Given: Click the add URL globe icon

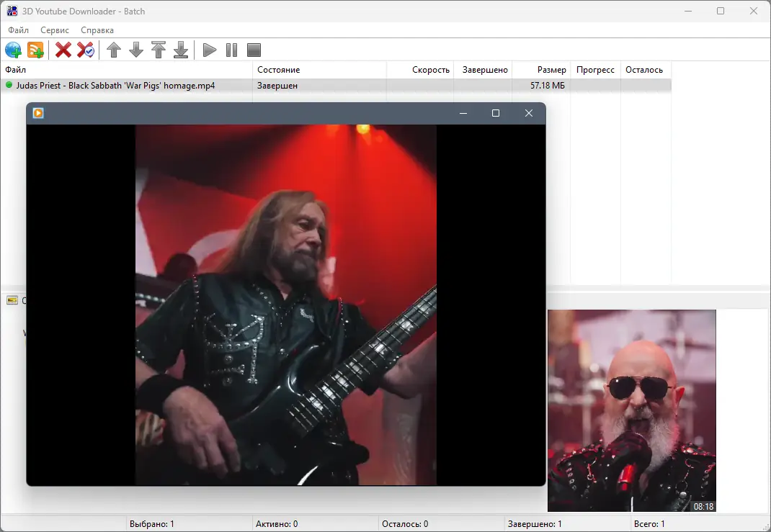Looking at the screenshot, I should (x=13, y=50).
